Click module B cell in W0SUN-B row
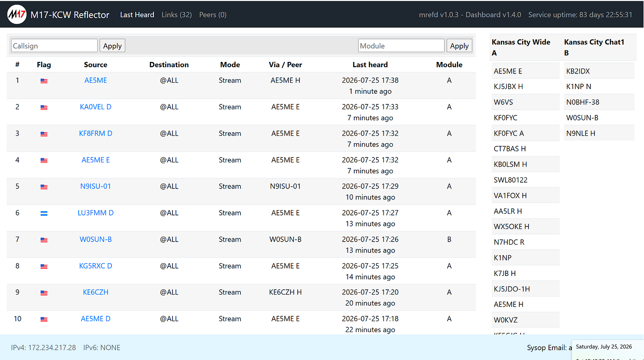 (x=449, y=239)
